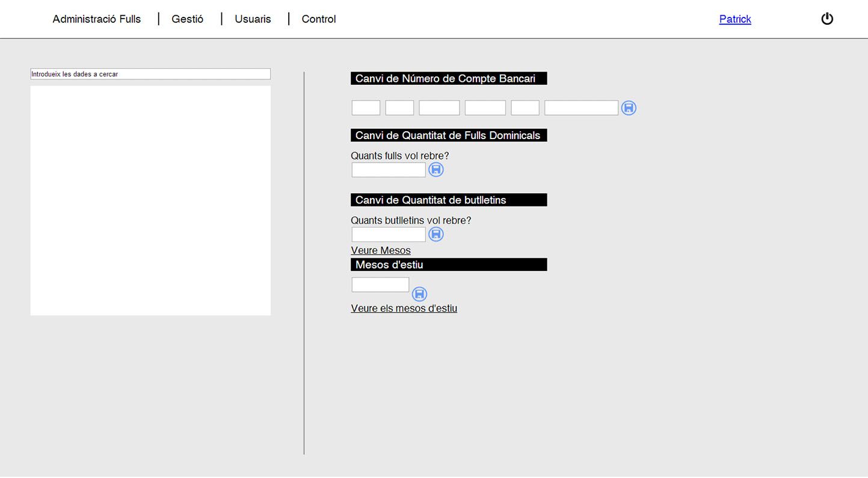Open the Patrick user profile link
The width and height of the screenshot is (868, 478).
(x=735, y=19)
